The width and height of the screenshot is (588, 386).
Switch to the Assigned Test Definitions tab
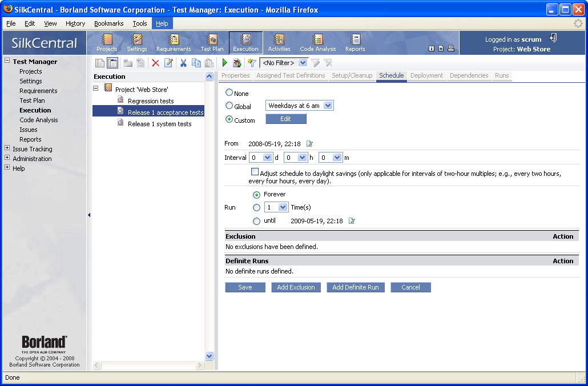pyautogui.click(x=291, y=75)
